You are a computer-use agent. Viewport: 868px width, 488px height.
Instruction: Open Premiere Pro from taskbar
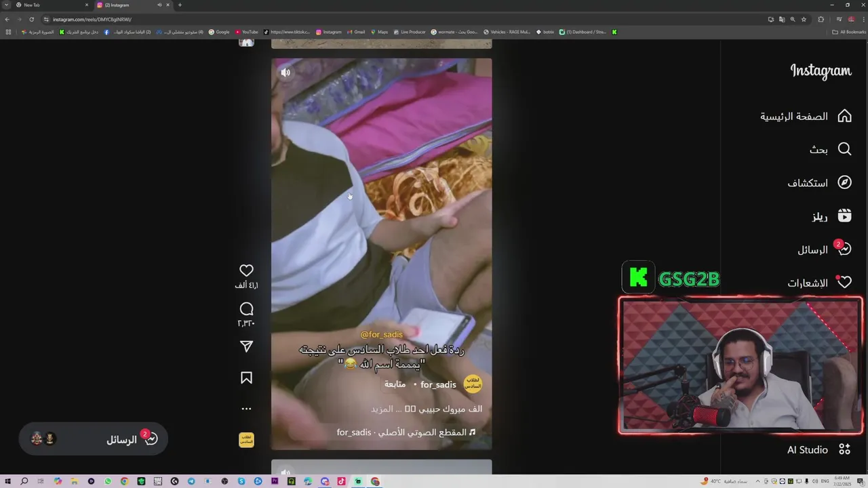275,481
